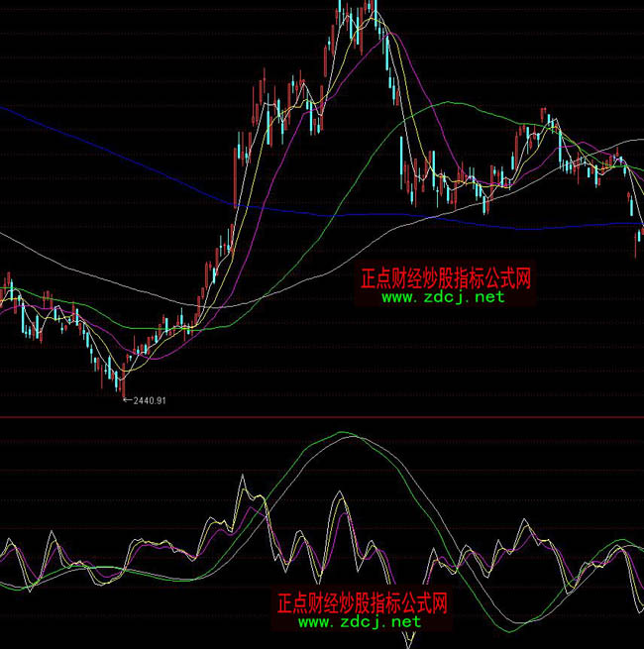644x649 pixels.
Task: Open the www.zdcj.net link in indicator panel
Action: pos(360,622)
